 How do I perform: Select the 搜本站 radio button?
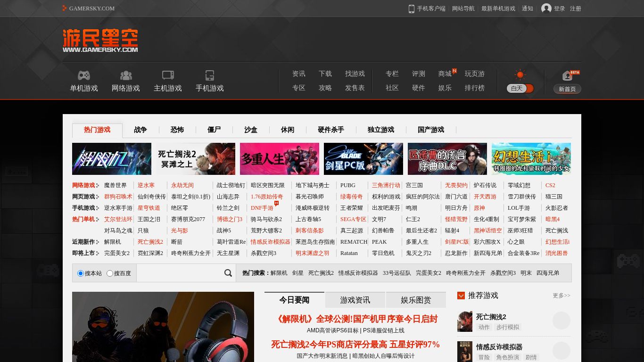point(81,273)
